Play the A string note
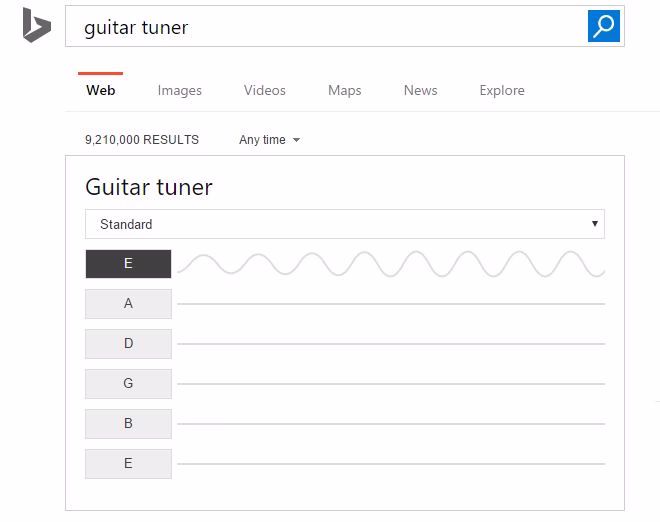This screenshot has height=522, width=660. click(128, 304)
